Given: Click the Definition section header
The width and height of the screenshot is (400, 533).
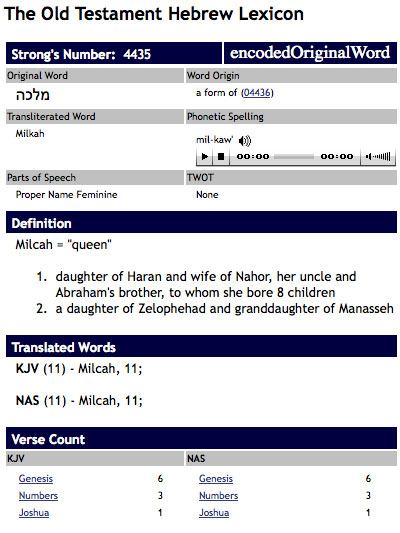Looking at the screenshot, I should (202, 222).
